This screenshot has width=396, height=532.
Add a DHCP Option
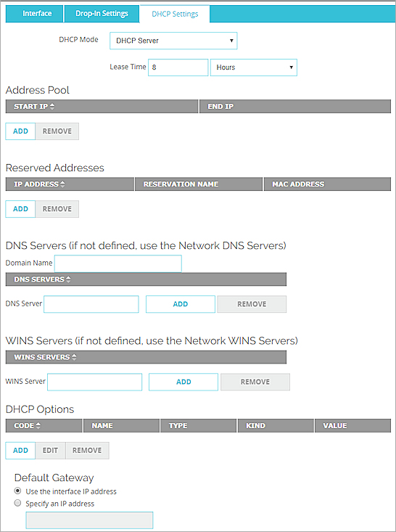(20, 451)
